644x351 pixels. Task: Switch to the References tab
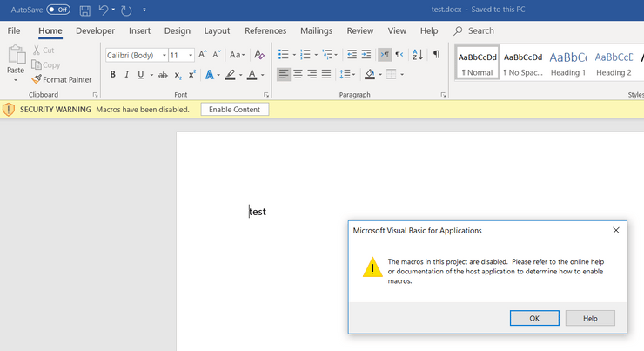click(x=265, y=30)
